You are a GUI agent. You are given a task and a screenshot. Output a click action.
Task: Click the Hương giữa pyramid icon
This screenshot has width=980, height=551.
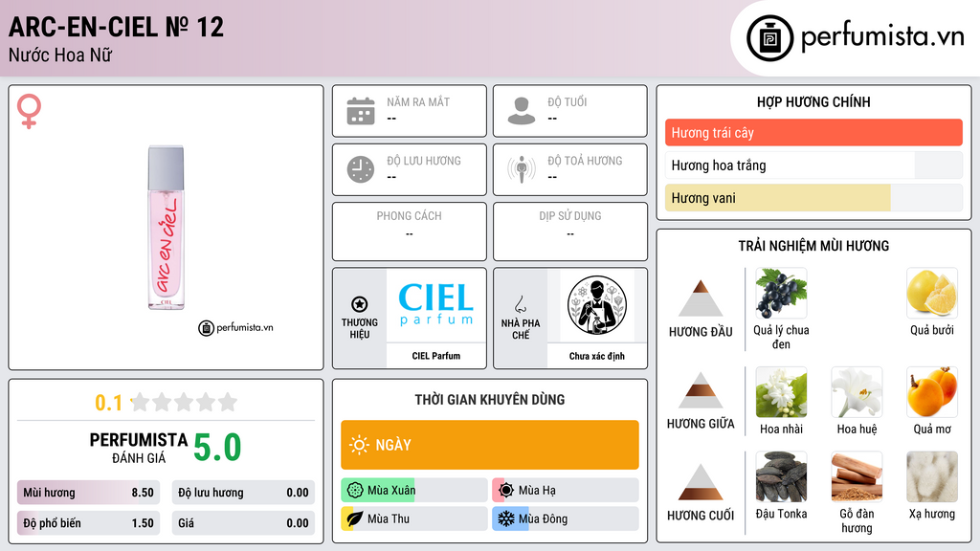[701, 390]
